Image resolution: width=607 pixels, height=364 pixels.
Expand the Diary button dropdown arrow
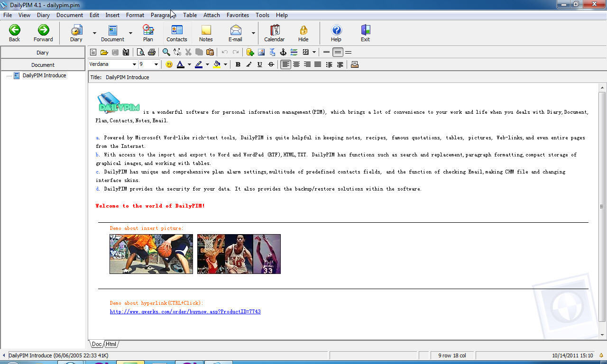94,33
